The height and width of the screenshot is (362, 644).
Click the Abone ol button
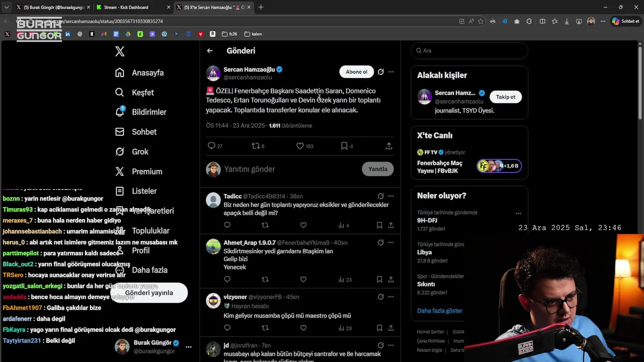[357, 72]
